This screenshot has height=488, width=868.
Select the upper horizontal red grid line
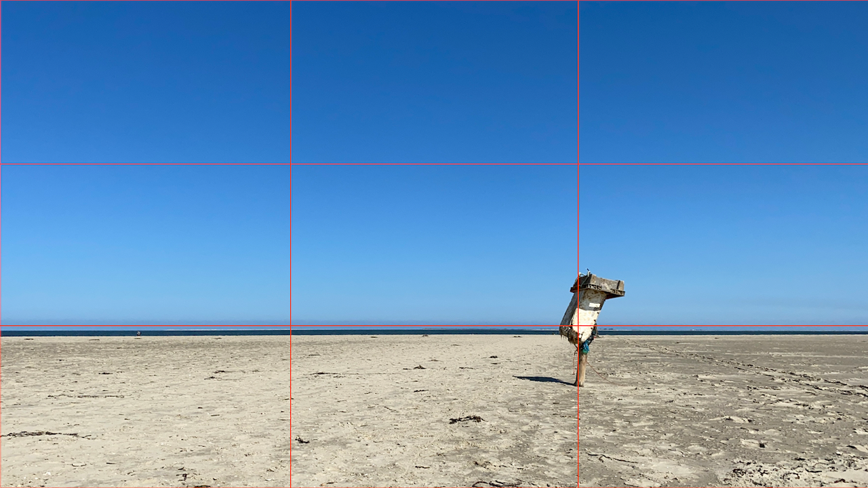click(434, 164)
